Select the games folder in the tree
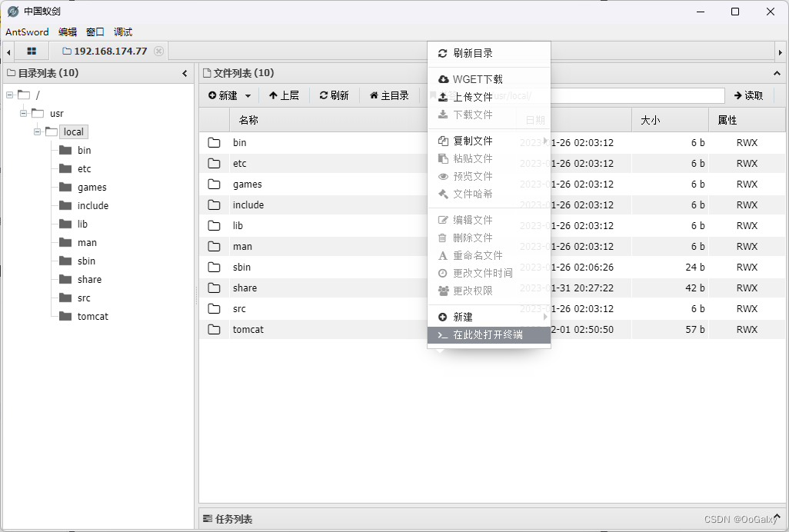 point(92,187)
